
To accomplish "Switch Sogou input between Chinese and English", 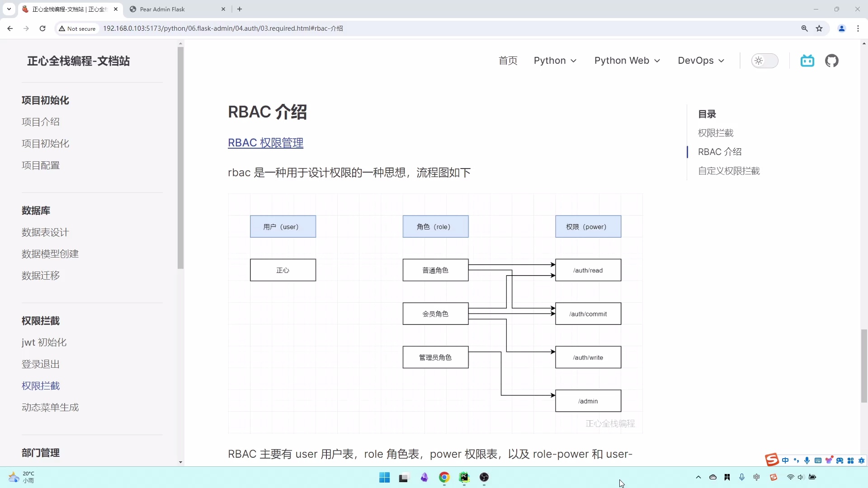I will (786, 460).
